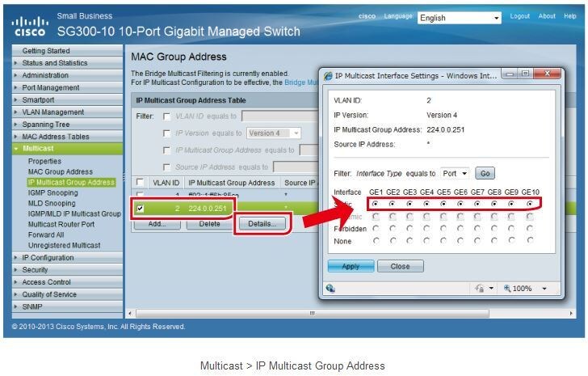Select the None radio button for GE10
Screen dimensions: 588x376
point(530,240)
